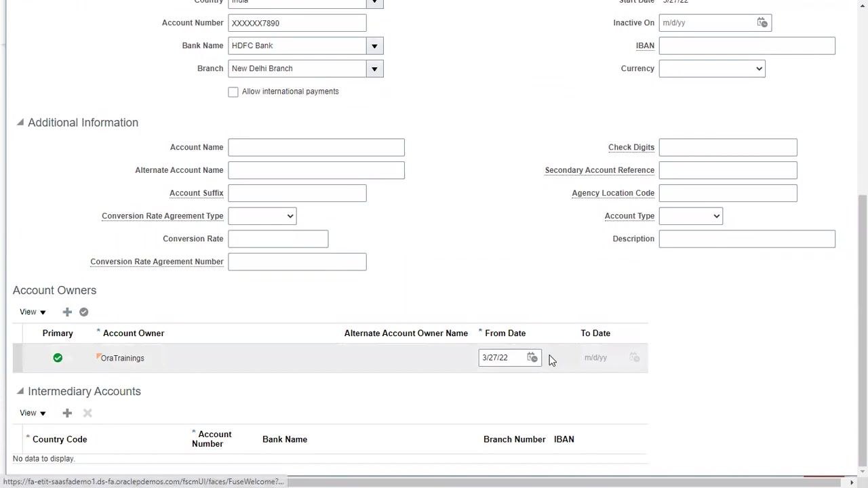Screen dimensions: 868x488
Task: Open the From Date calendar picker
Action: (x=532, y=357)
